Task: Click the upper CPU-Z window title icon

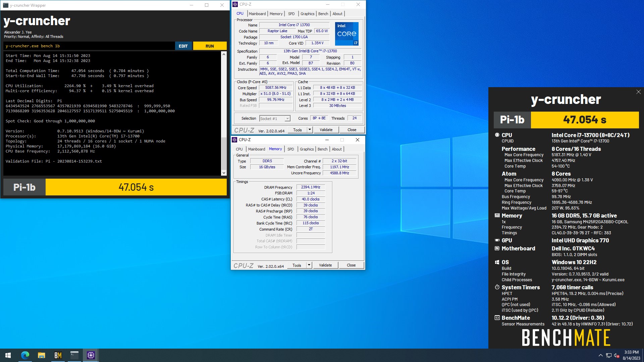Action: coord(235,4)
